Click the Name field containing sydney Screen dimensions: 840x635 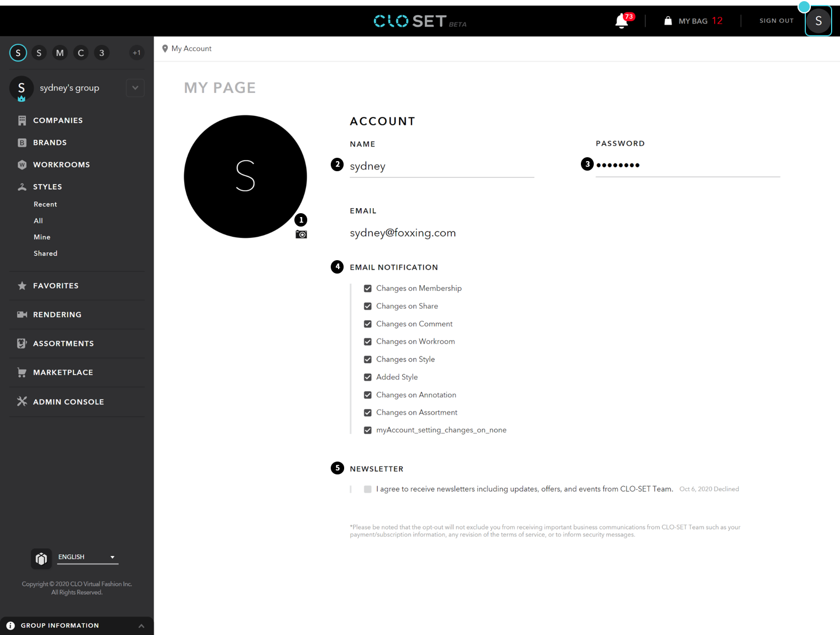point(442,167)
